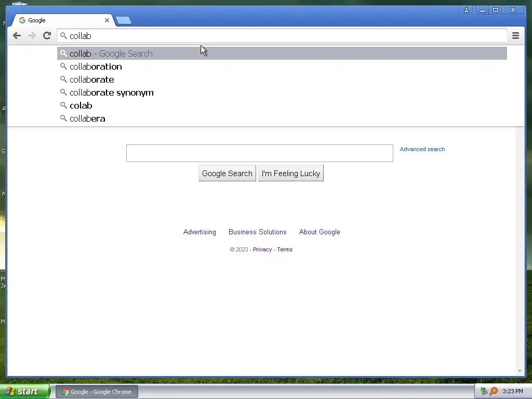Go back using the back arrow
The width and height of the screenshot is (532, 399).
17,36
